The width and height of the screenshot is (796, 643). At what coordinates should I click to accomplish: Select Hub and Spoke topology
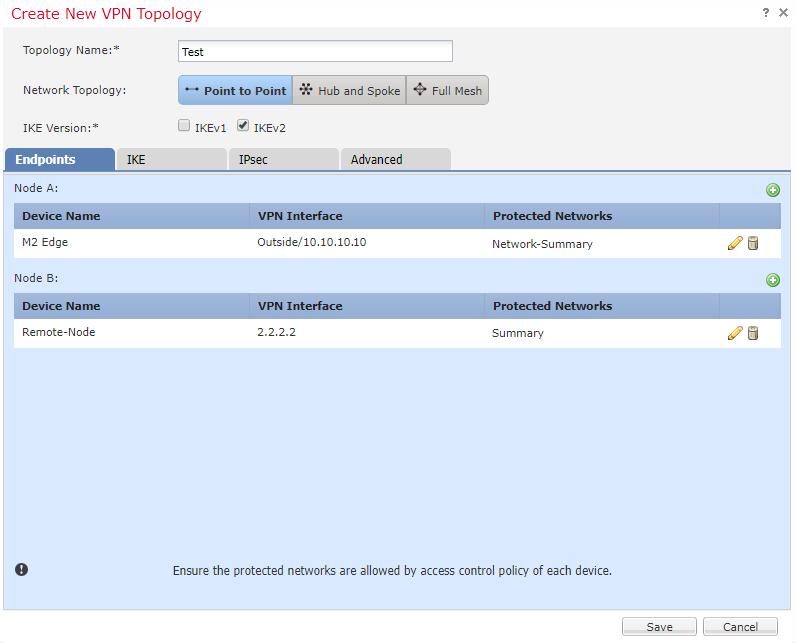click(x=349, y=90)
